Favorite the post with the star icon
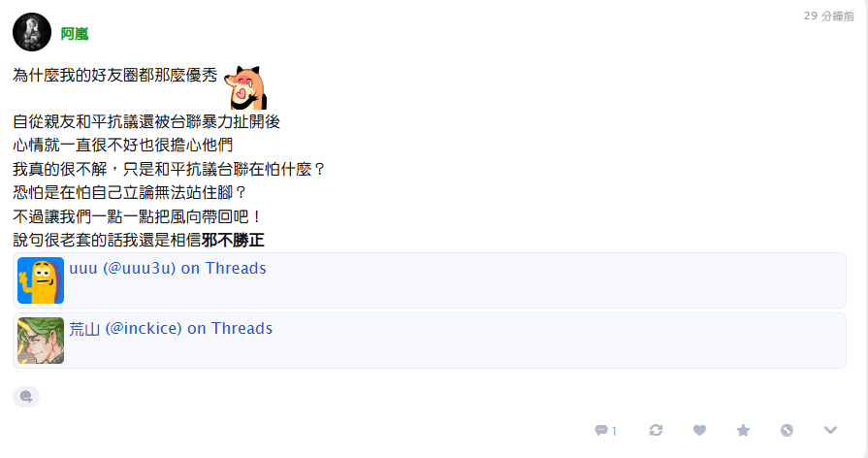This screenshot has width=868, height=458. [x=744, y=430]
